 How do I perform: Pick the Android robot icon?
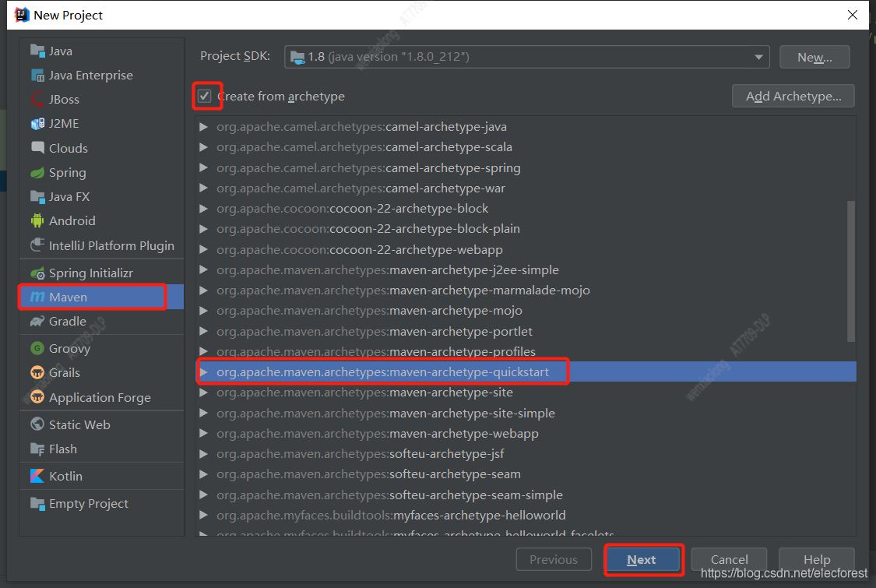pyautogui.click(x=37, y=220)
